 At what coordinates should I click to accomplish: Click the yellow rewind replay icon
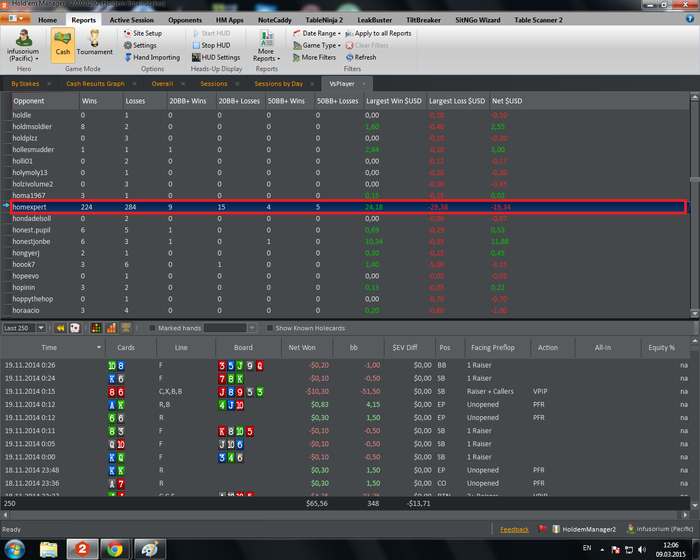(x=60, y=328)
